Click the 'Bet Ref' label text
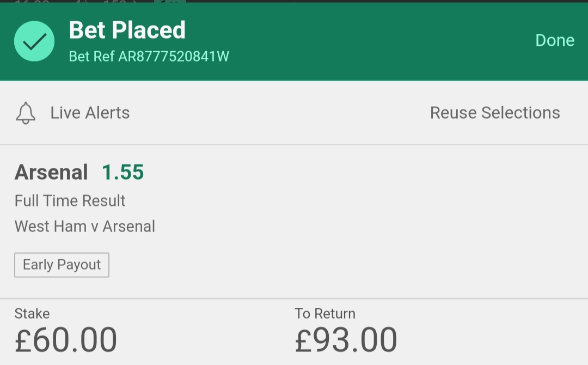588x365 pixels. [x=91, y=57]
